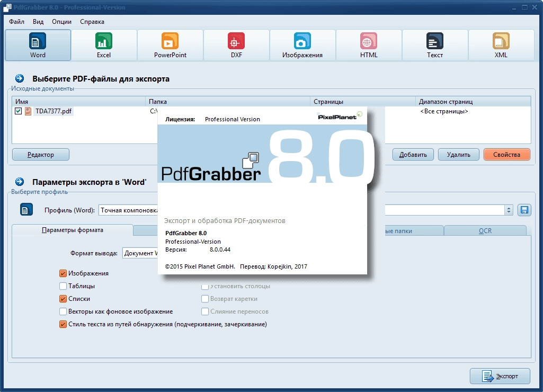The width and height of the screenshot is (543, 392).
Task: Click the PDF file icon next to TDA7377.pdf
Action: pos(28,111)
